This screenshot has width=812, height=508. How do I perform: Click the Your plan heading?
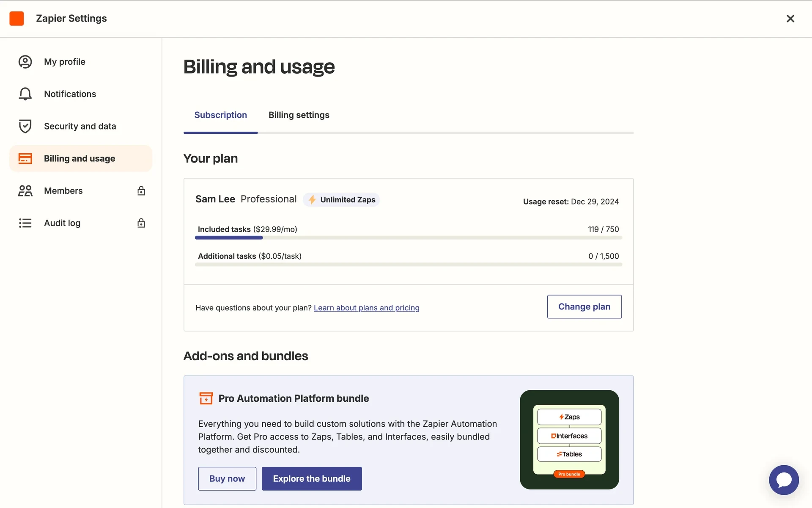click(211, 158)
